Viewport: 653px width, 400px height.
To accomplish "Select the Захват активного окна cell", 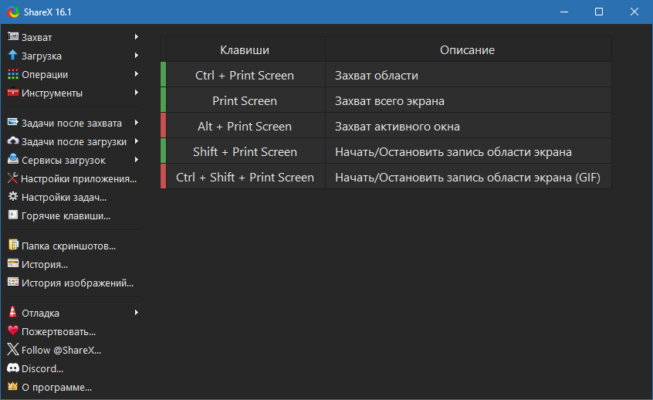I will (468, 126).
